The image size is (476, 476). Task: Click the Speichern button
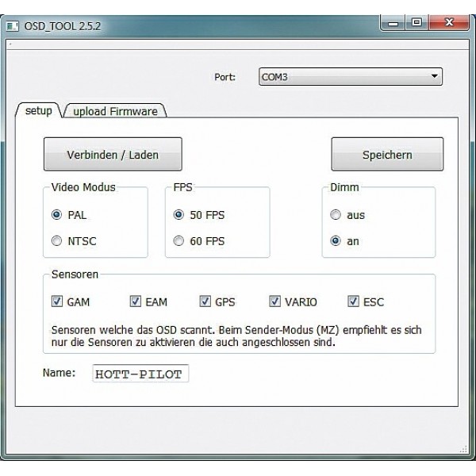click(387, 154)
